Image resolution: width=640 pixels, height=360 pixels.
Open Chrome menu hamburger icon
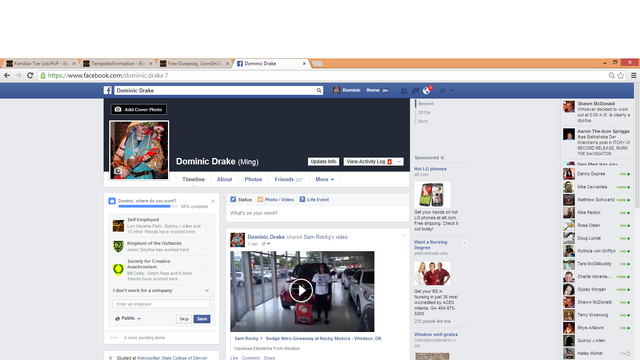[633, 76]
